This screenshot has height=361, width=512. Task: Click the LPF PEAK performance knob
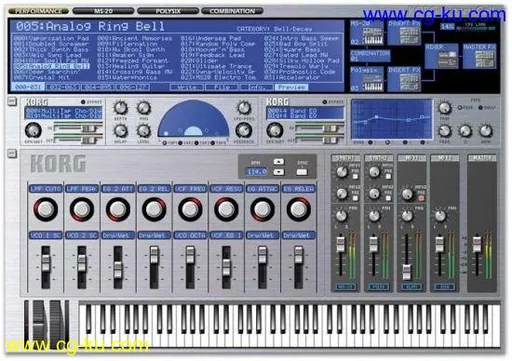click(x=82, y=209)
